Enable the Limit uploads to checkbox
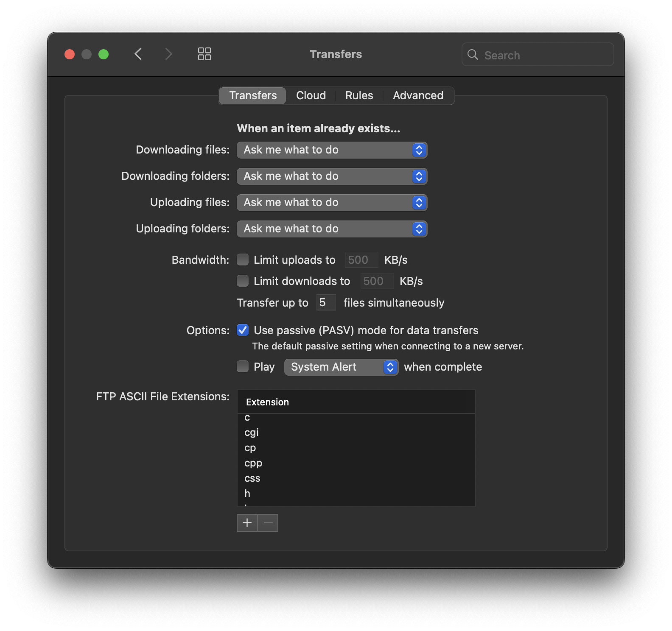Viewport: 672px width, 631px height. click(243, 260)
